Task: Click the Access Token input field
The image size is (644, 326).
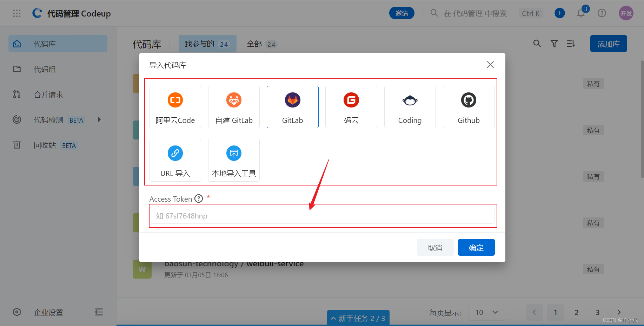Action: tap(323, 216)
